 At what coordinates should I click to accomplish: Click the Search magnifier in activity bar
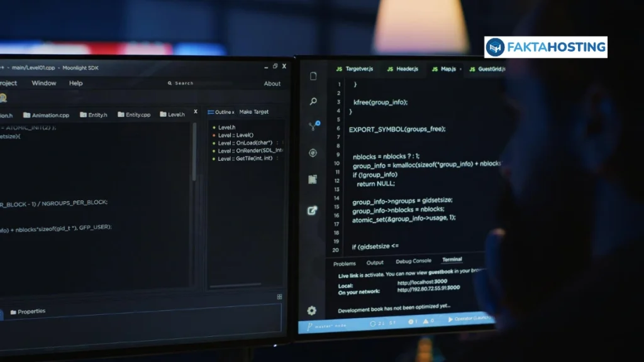[313, 101]
